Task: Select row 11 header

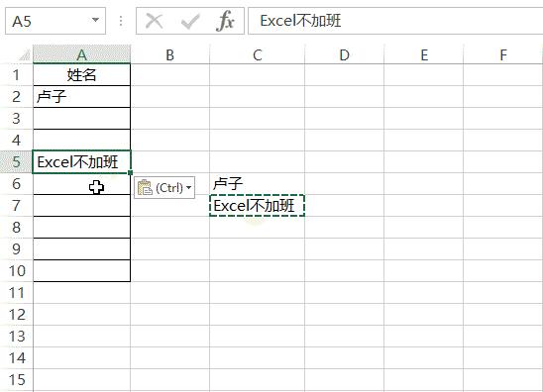Action: 16,293
